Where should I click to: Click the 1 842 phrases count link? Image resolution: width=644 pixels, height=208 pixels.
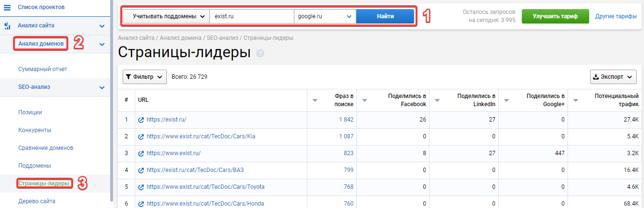[x=346, y=120]
